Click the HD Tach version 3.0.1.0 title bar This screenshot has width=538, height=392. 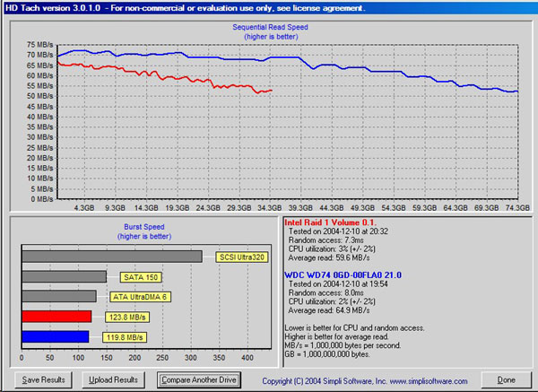[269, 8]
